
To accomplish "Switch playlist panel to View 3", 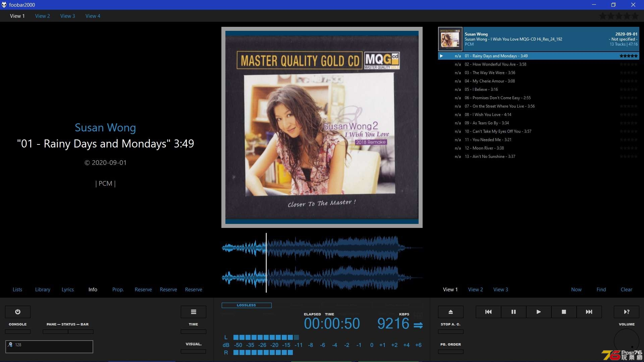I will [x=501, y=290].
